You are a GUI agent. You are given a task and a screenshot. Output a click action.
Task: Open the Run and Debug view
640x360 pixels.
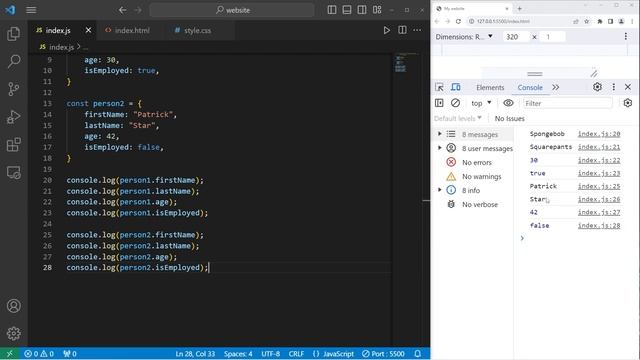pyautogui.click(x=13, y=117)
